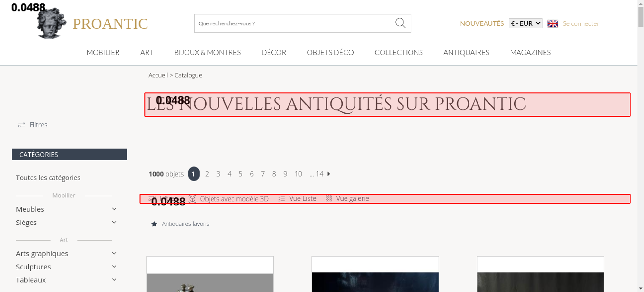Click the Se connecter link

(581, 23)
